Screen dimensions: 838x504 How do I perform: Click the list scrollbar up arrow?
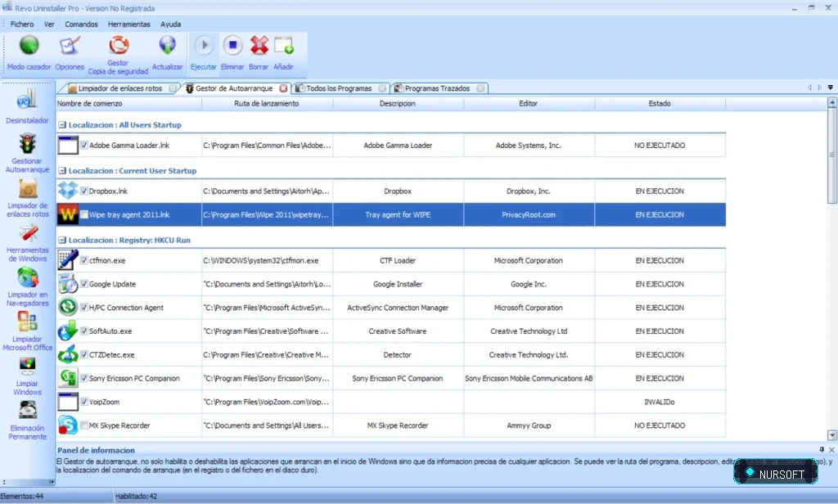tap(831, 101)
